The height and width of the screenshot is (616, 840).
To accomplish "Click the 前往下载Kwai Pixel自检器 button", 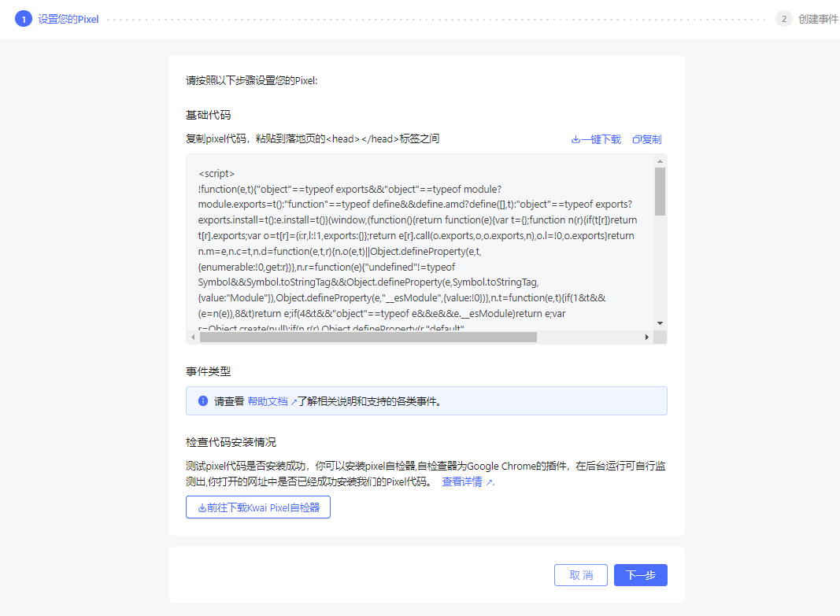I will [x=257, y=507].
